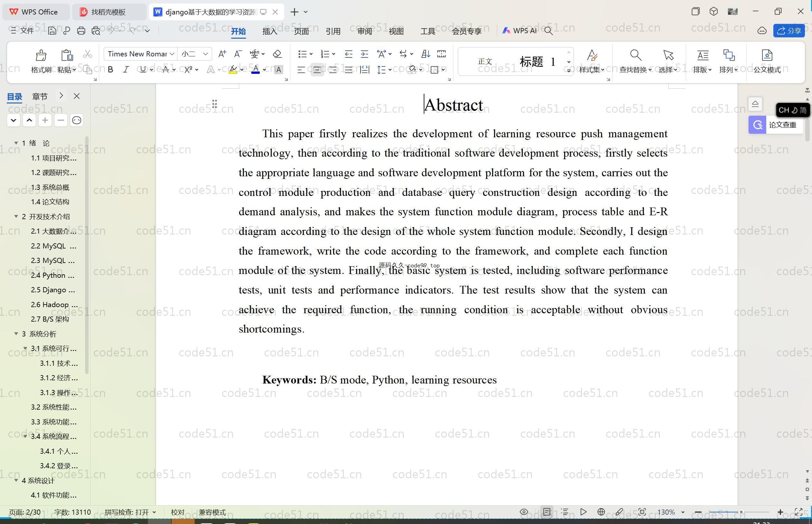812x524 pixels.
Task: Click the Cut scissors icon
Action: (87, 54)
